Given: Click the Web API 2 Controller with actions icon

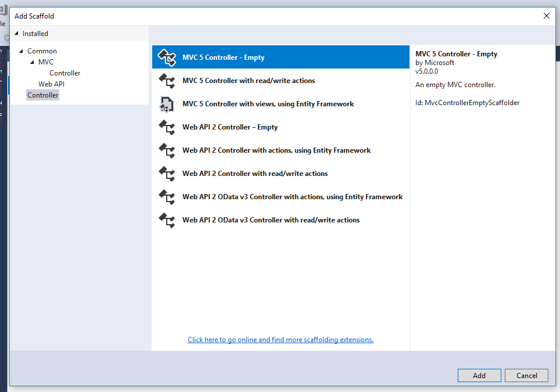Looking at the screenshot, I should [167, 150].
